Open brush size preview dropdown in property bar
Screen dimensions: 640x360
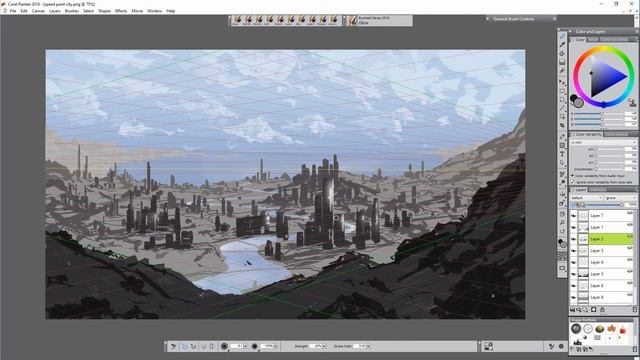(224, 346)
